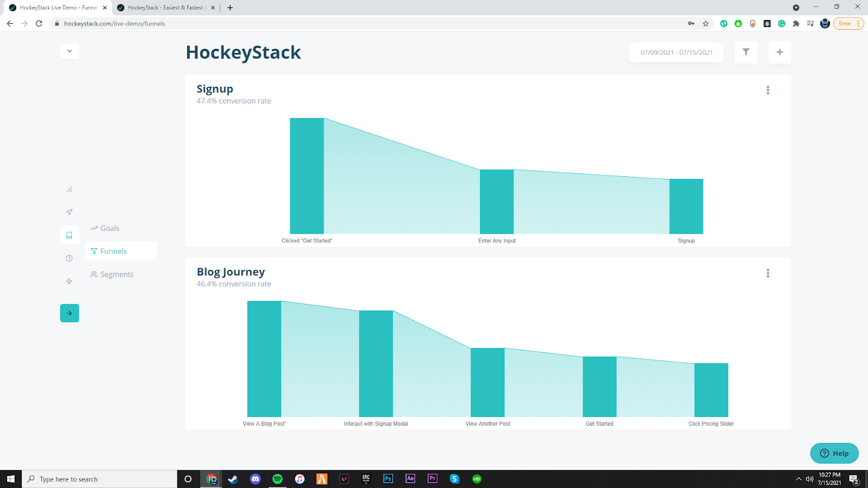This screenshot has height=488, width=868.
Task: Click the plus button to add funnel
Action: click(x=780, y=52)
